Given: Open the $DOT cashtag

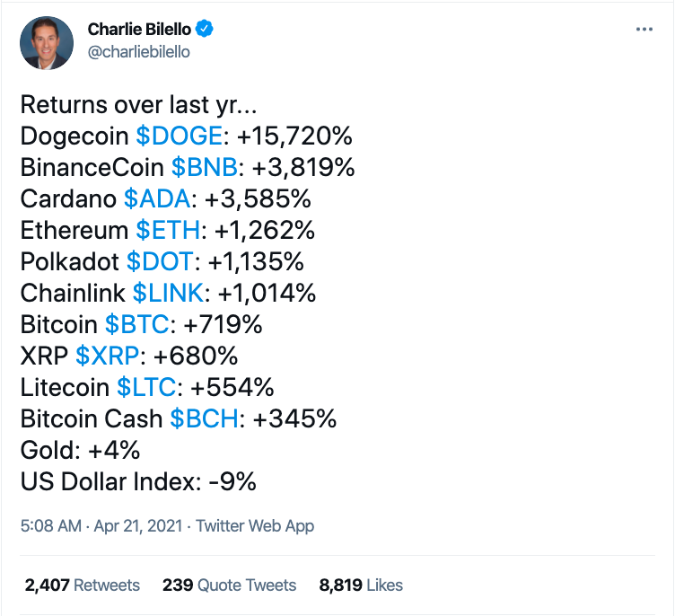Looking at the screenshot, I should click(x=160, y=262).
